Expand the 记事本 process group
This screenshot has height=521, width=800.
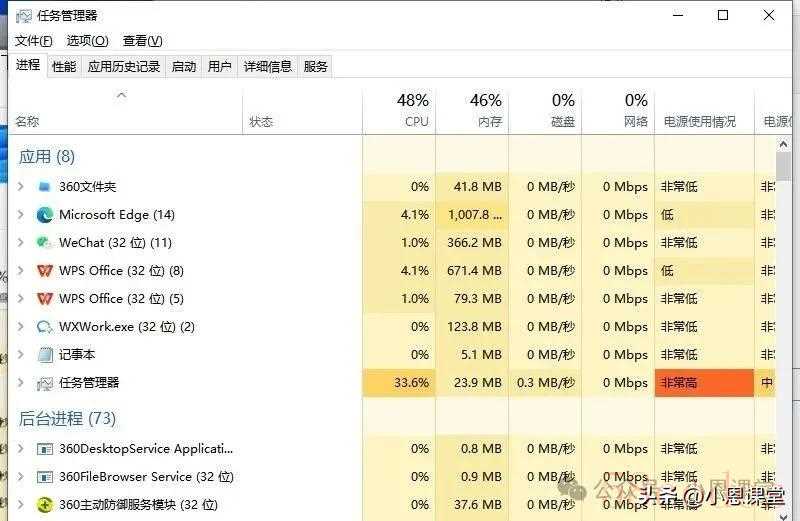click(20, 355)
